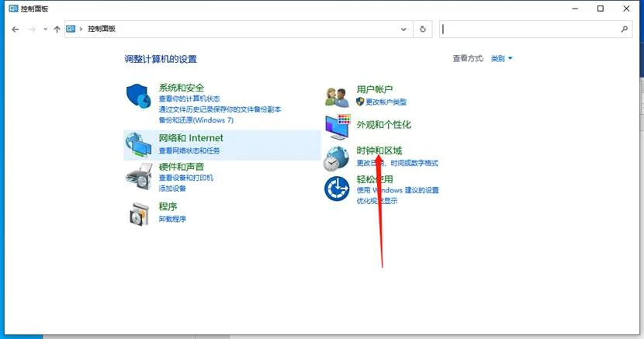644x339 pixels.
Task: Click 使用 Windows 建议的设置 link
Action: (397, 190)
